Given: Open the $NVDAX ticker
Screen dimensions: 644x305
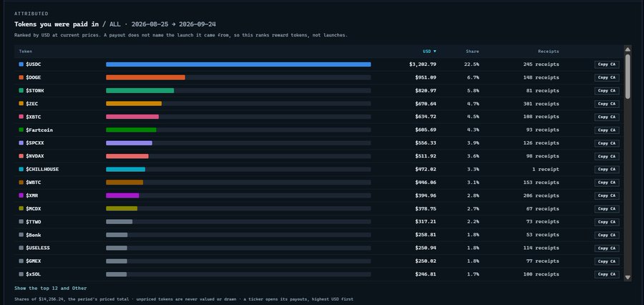Looking at the screenshot, I should tap(35, 156).
